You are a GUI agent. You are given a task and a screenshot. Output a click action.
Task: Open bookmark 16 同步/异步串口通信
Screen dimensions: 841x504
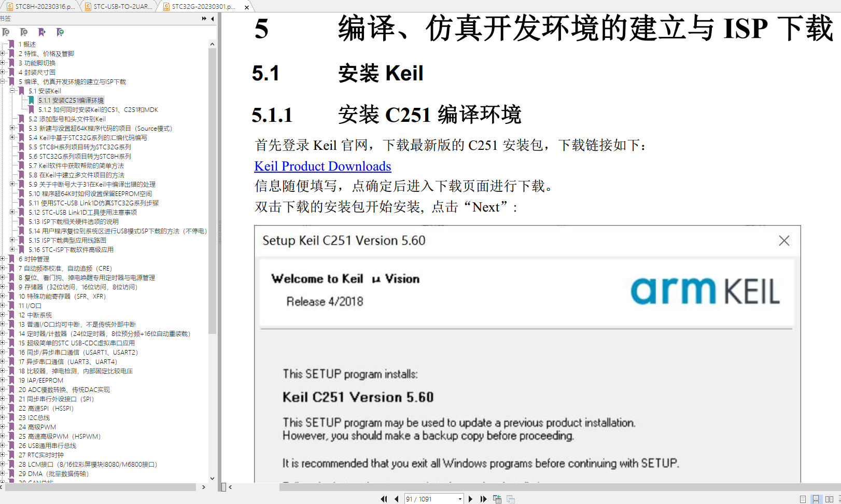click(x=78, y=352)
